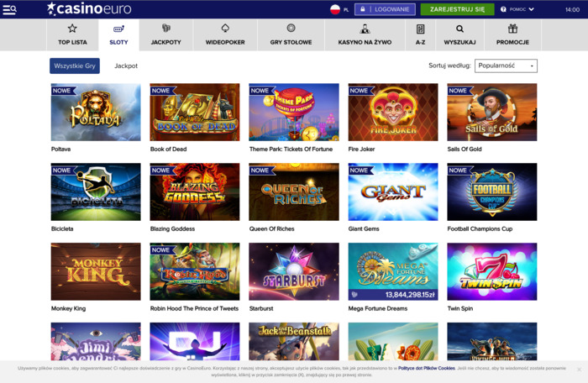Screen dimensions: 588x383
Task: Open the Top Lista star tab
Action: point(72,34)
